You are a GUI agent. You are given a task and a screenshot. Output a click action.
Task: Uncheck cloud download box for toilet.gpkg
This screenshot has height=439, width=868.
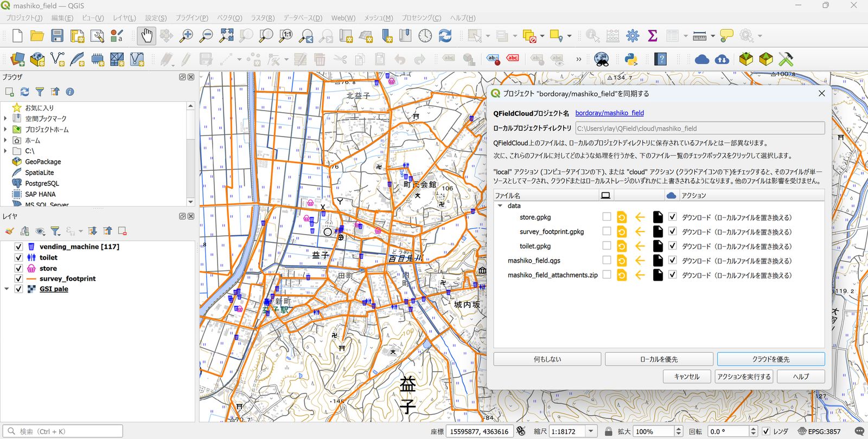click(x=673, y=246)
